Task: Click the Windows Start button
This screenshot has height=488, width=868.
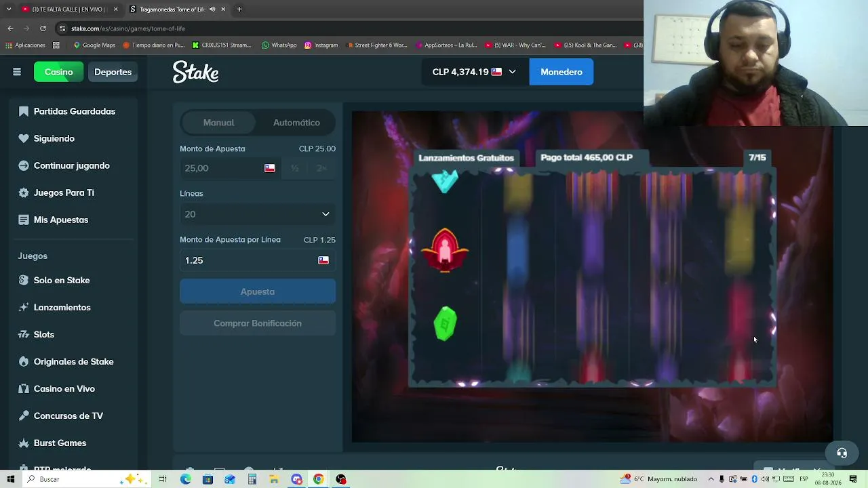Action: (x=11, y=479)
